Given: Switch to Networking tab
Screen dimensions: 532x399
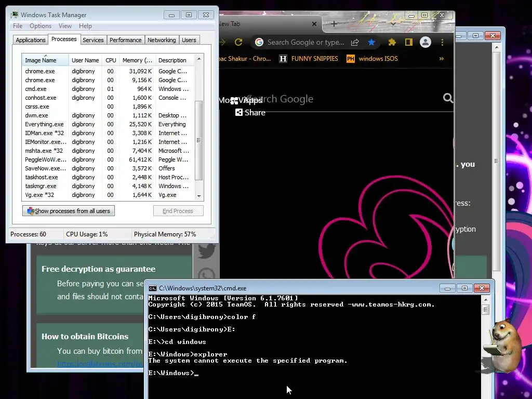Looking at the screenshot, I should click(162, 40).
